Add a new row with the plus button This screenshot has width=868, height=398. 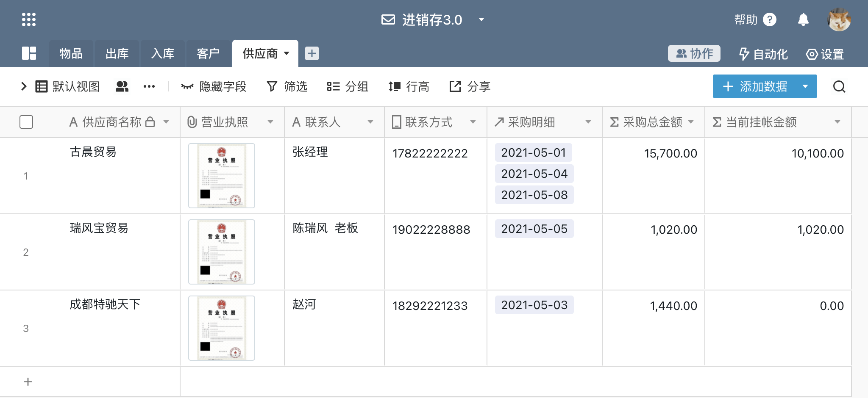pyautogui.click(x=28, y=381)
